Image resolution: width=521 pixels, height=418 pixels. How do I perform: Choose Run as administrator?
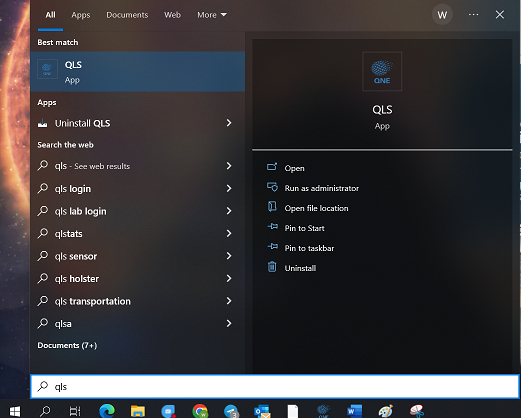[x=321, y=188]
